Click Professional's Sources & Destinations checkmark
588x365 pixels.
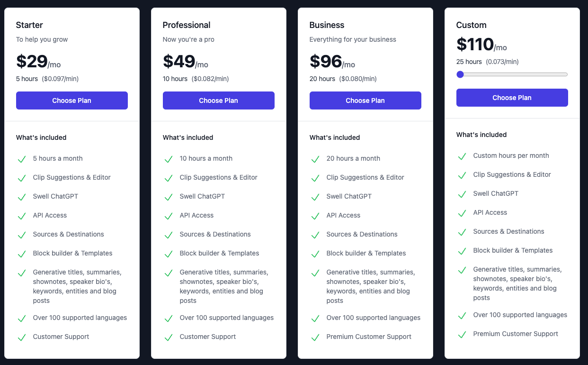pos(168,235)
